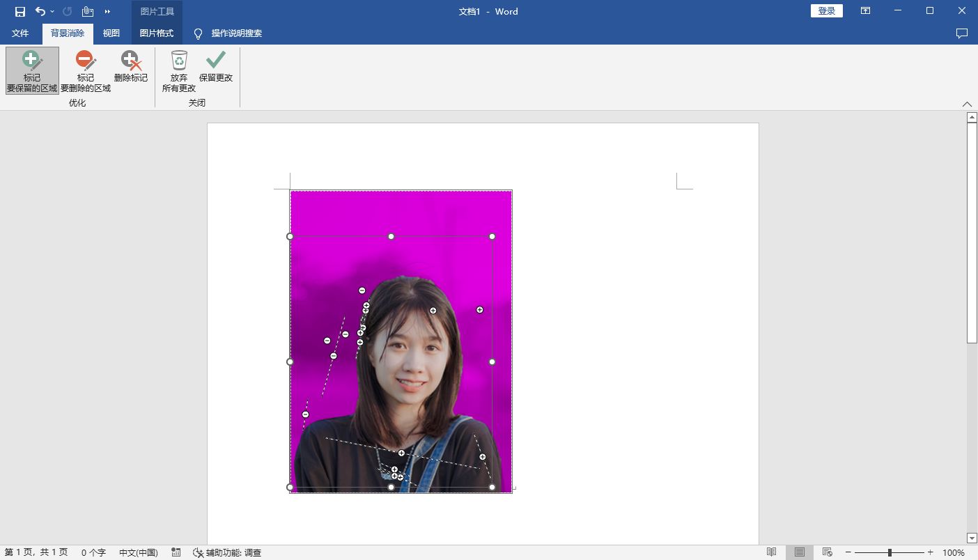Viewport: 978px width, 560px height.
Task: Open the 文件 (File) tab
Action: click(20, 33)
